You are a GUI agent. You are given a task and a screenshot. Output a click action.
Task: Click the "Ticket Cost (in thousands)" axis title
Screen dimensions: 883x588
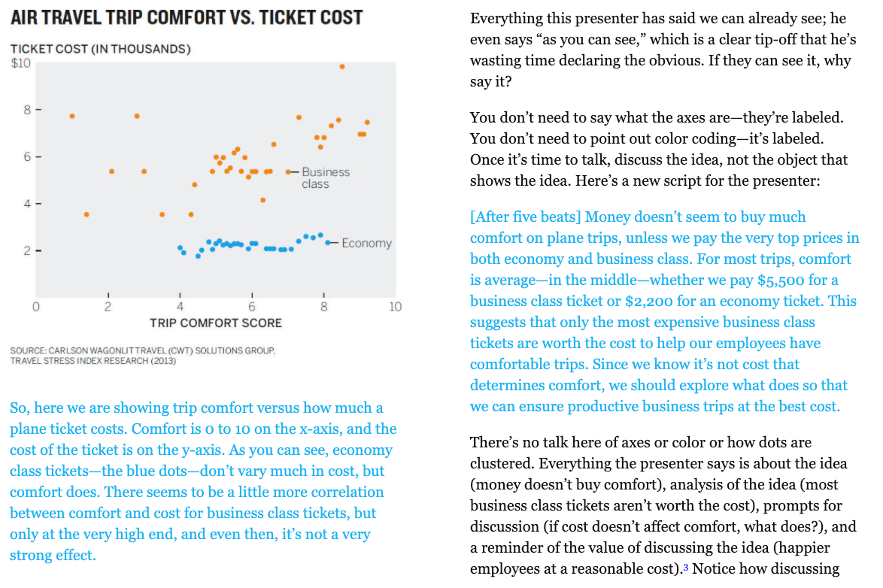pos(100,49)
